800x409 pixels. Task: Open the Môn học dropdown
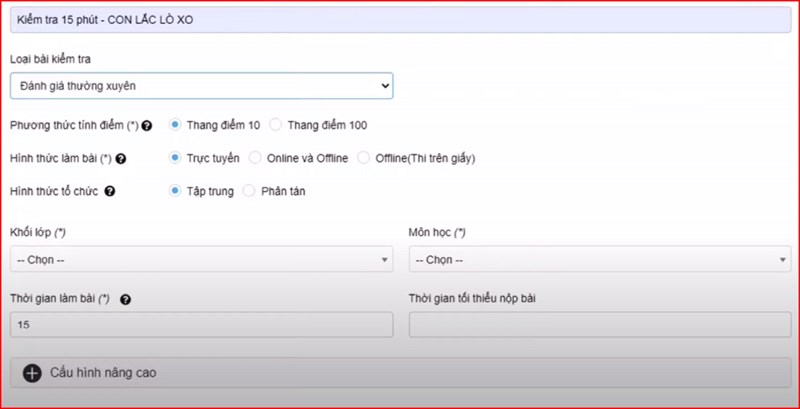click(x=600, y=260)
